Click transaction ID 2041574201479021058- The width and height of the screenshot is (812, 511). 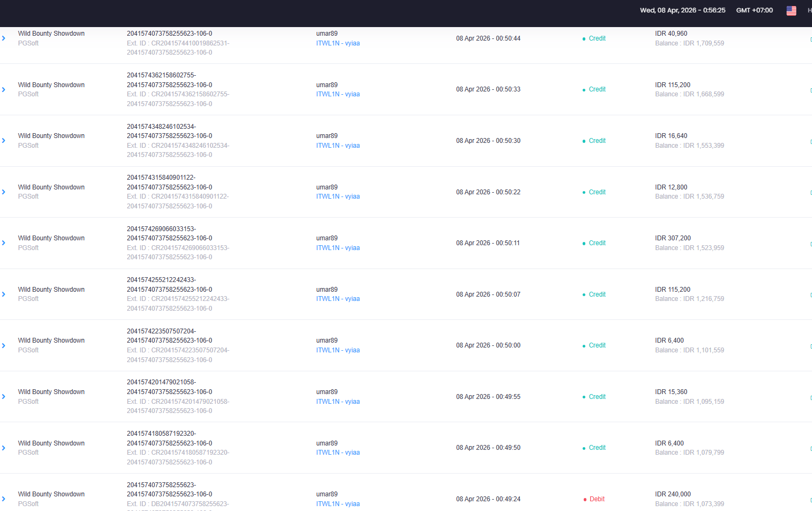tap(162, 382)
